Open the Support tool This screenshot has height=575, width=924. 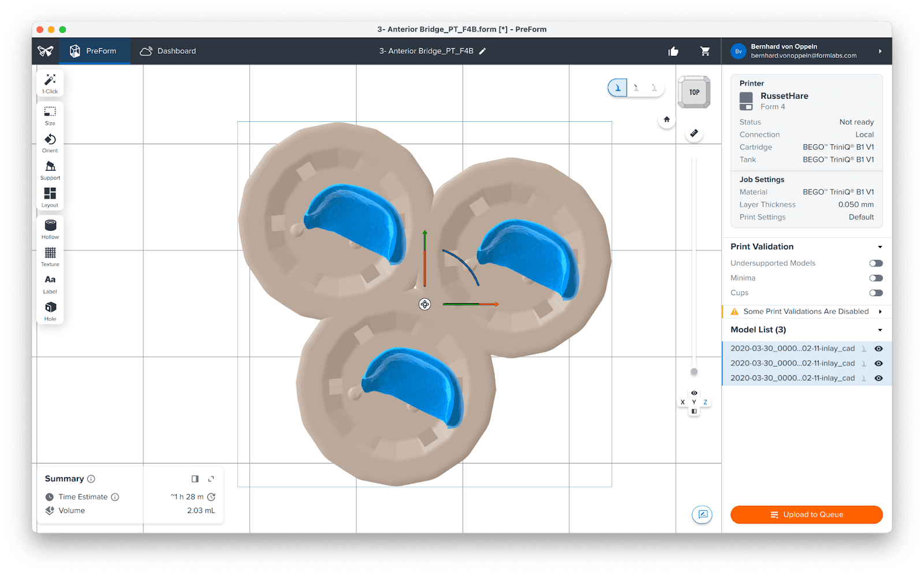coord(50,170)
